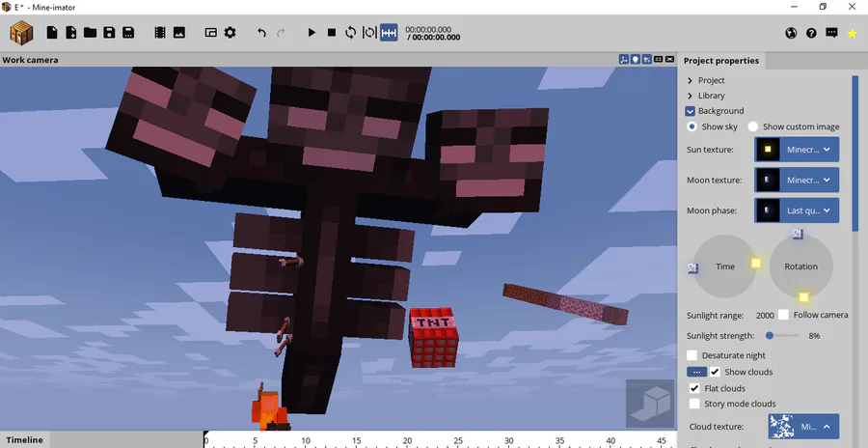Expand the Library section
Image resolution: width=868 pixels, height=448 pixels.
click(x=690, y=96)
